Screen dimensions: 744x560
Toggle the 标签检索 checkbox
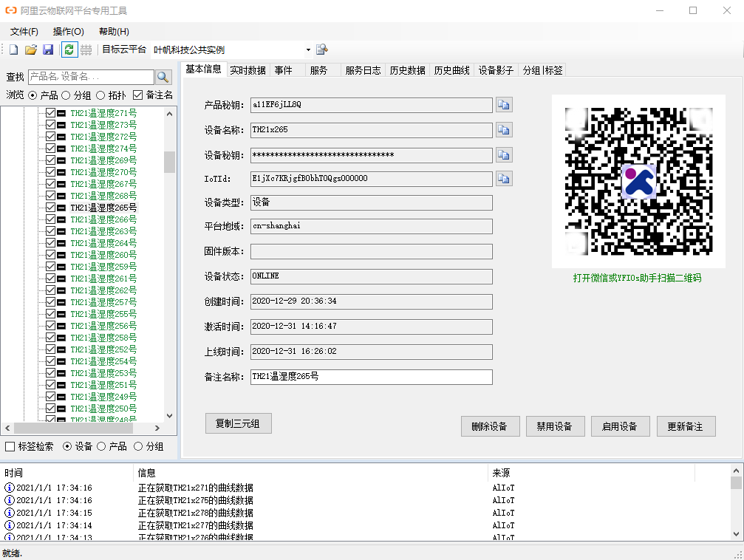point(10,446)
